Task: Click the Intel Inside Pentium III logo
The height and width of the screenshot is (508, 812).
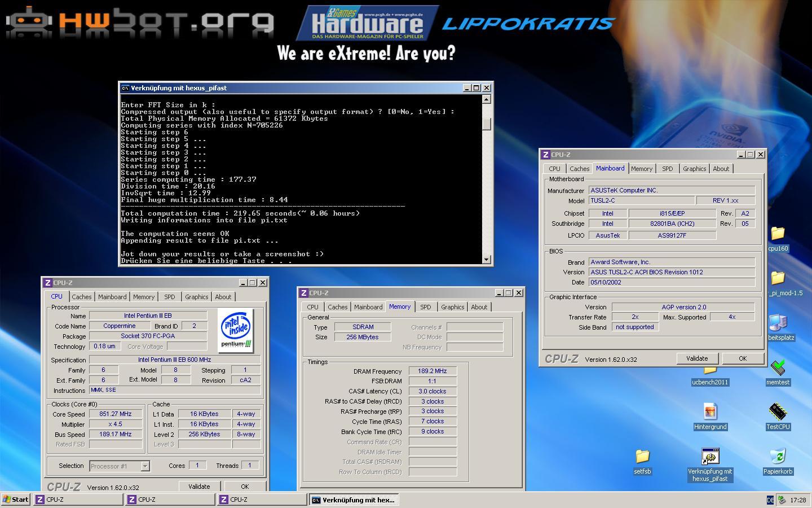Action: tap(235, 331)
